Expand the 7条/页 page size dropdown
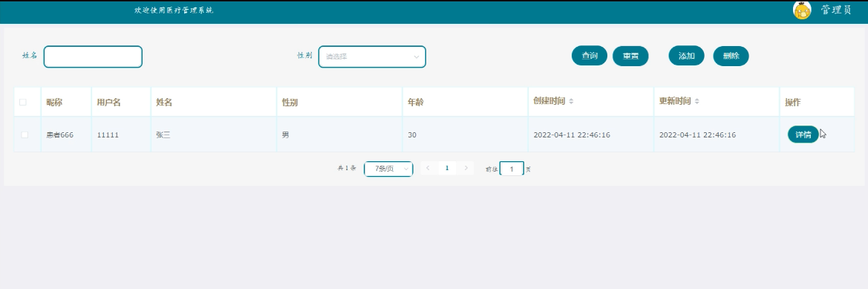868x289 pixels. tap(388, 169)
